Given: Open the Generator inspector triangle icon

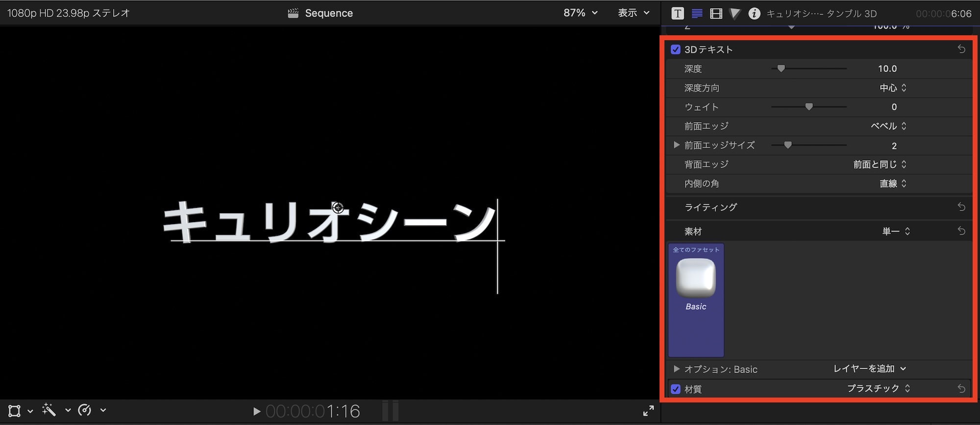Looking at the screenshot, I should (x=735, y=13).
